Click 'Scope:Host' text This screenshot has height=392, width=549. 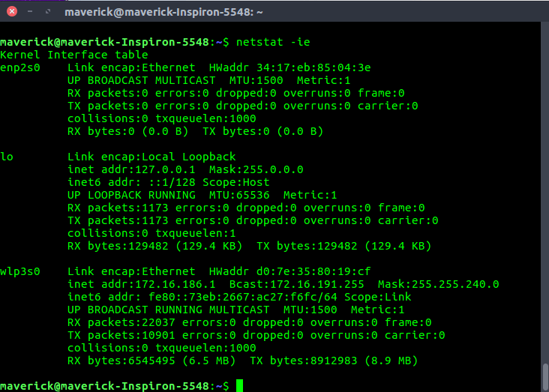click(236, 182)
